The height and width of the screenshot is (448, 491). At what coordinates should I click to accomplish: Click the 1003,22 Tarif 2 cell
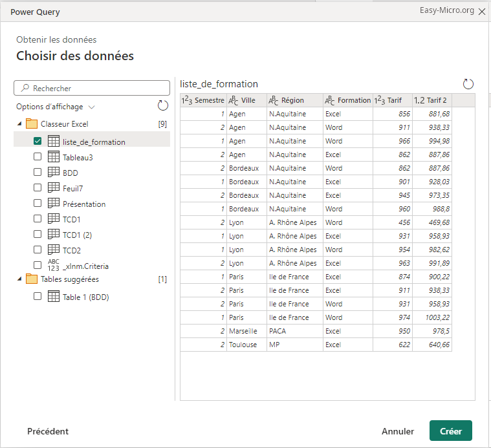[x=432, y=317]
